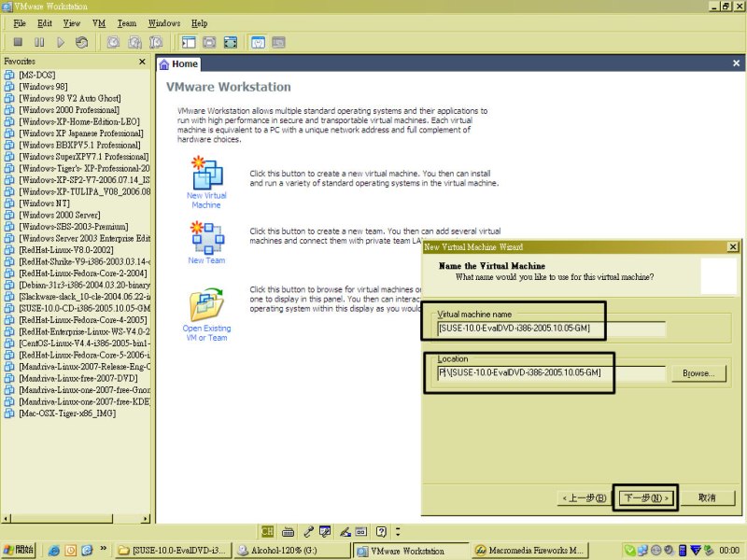Click the Browse... button in wizard
747x560 pixels.
click(698, 373)
